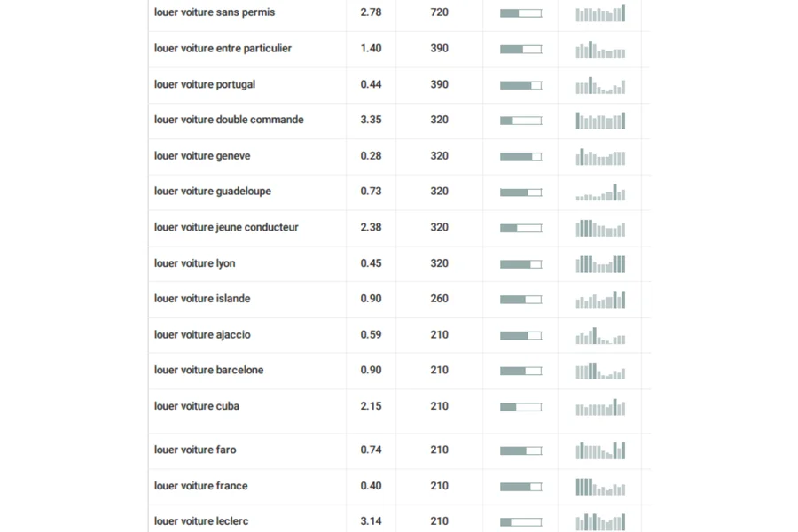
Task: Click the "louer voiture geneve" keyword
Action: (x=202, y=156)
